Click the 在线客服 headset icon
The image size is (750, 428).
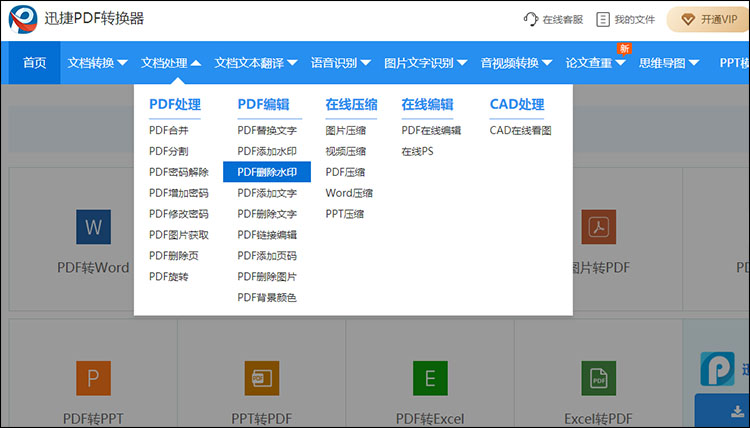tap(531, 19)
